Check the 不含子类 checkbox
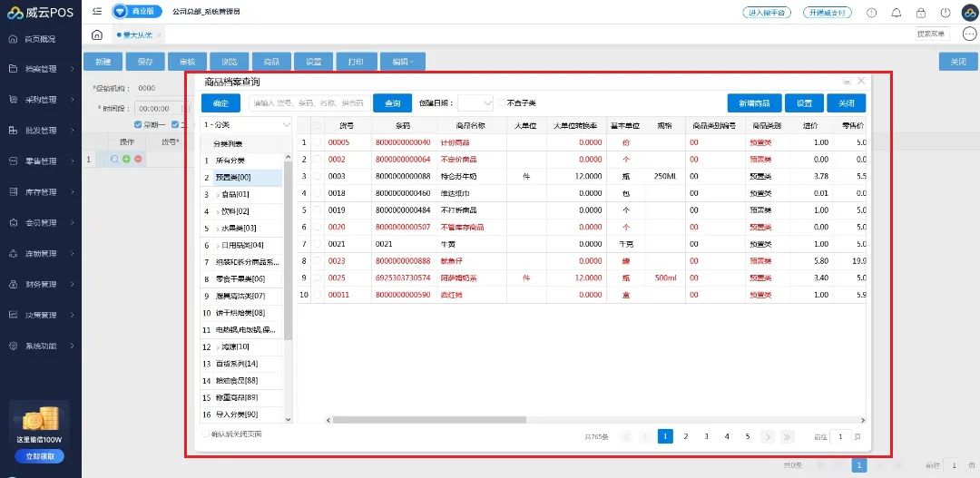This screenshot has width=980, height=478. coord(501,102)
